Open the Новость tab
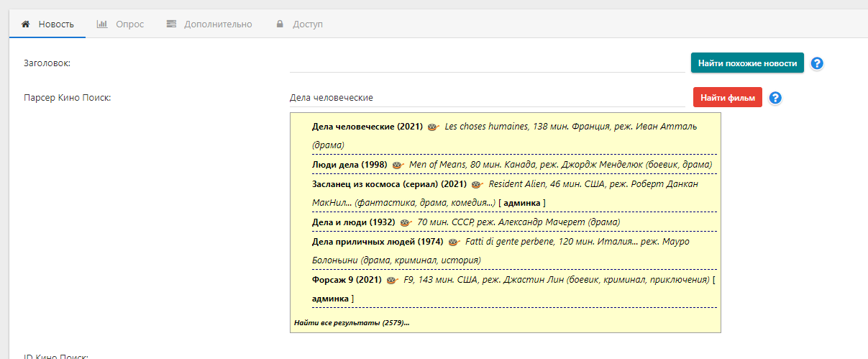Viewport: 868px width, 359px height. (47, 24)
